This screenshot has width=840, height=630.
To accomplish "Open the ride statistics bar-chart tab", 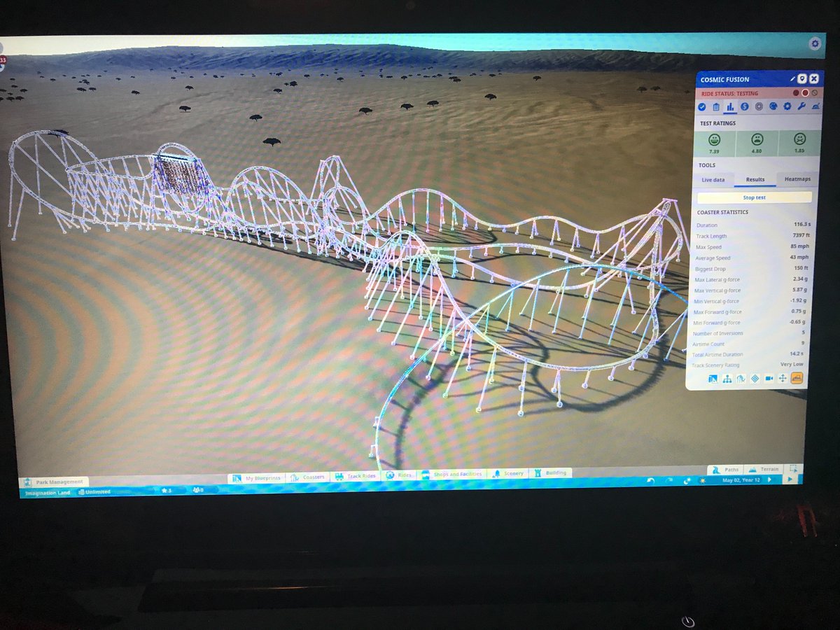I will point(730,107).
